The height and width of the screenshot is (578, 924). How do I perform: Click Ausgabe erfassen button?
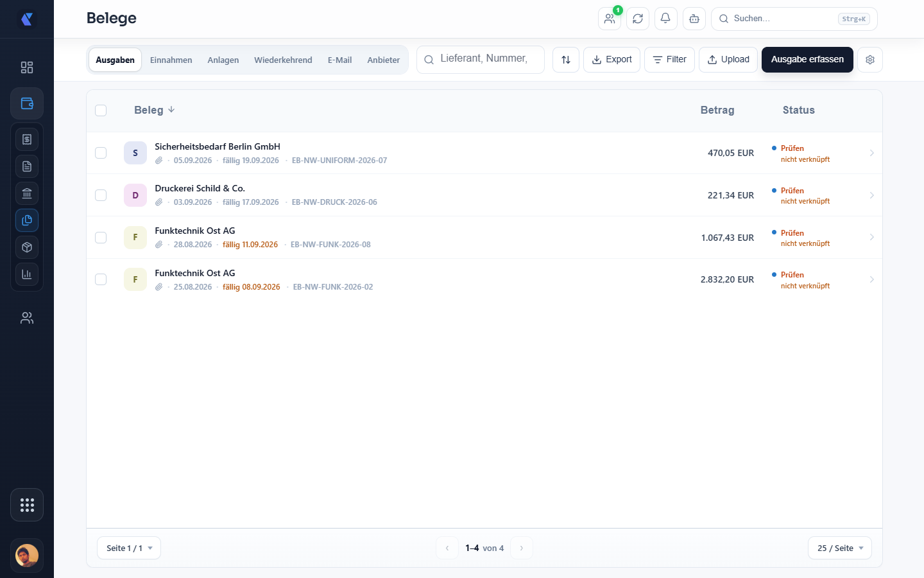(x=807, y=60)
